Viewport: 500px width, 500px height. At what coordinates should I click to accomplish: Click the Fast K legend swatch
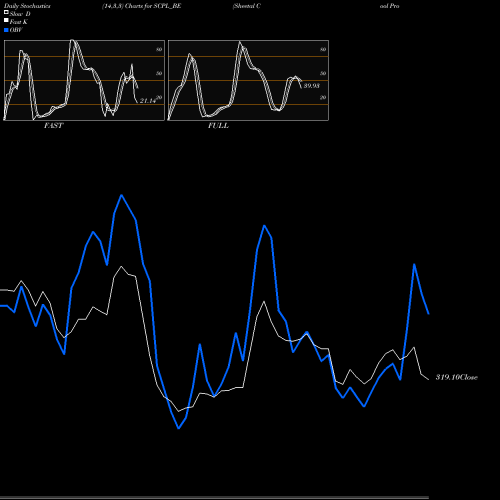tap(6, 20)
